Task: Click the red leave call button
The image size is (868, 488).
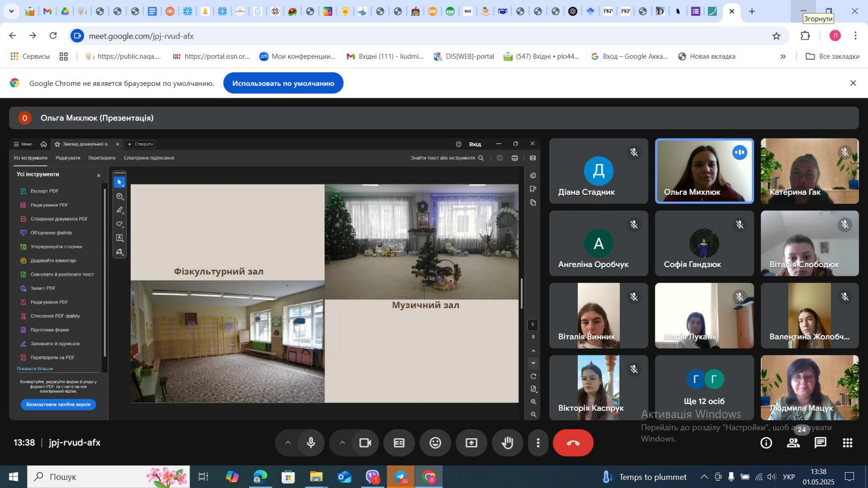Action: tap(572, 443)
